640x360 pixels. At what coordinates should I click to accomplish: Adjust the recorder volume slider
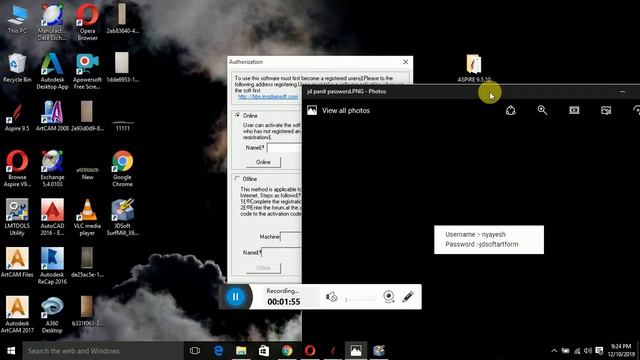(x=361, y=300)
